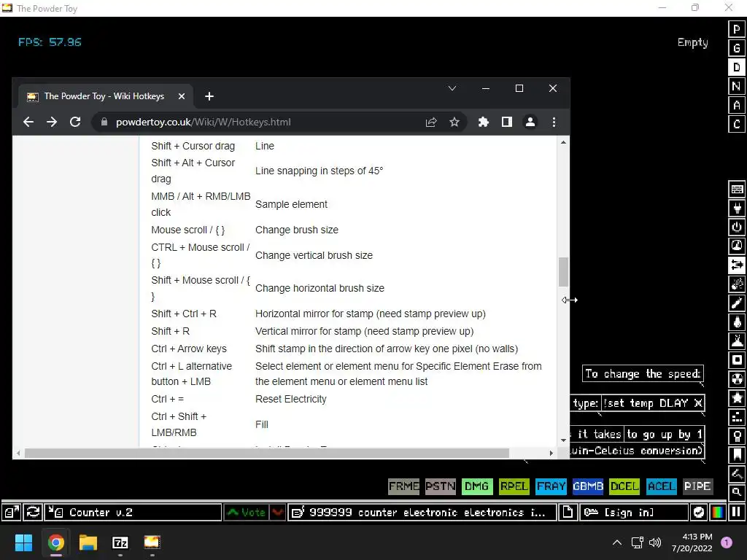Open the Sensors gauge menu icon

tap(737, 246)
